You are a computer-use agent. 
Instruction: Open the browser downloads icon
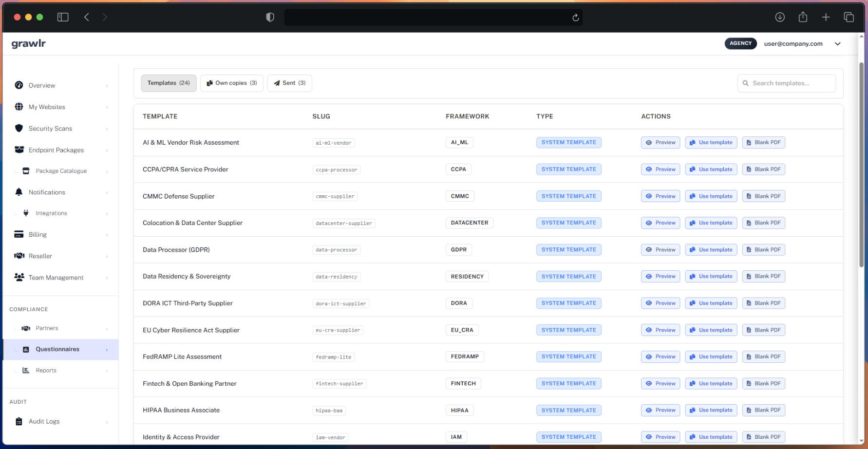pos(780,17)
